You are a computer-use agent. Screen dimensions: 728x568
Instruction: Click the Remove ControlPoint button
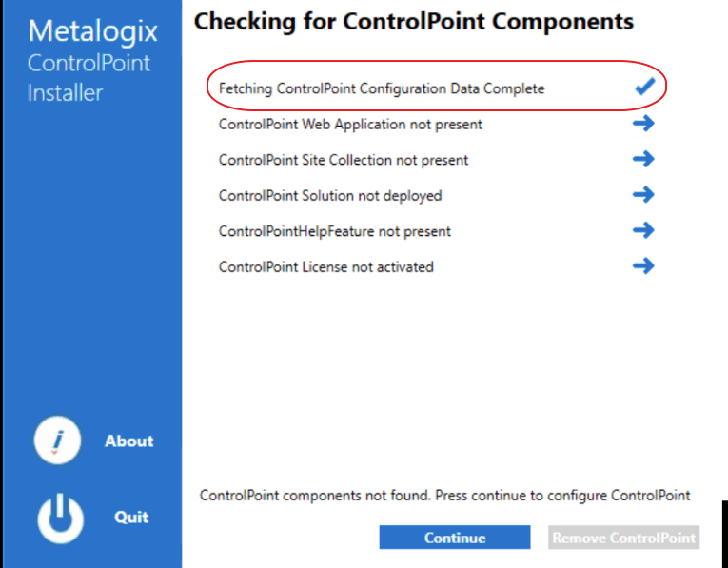coord(623,538)
